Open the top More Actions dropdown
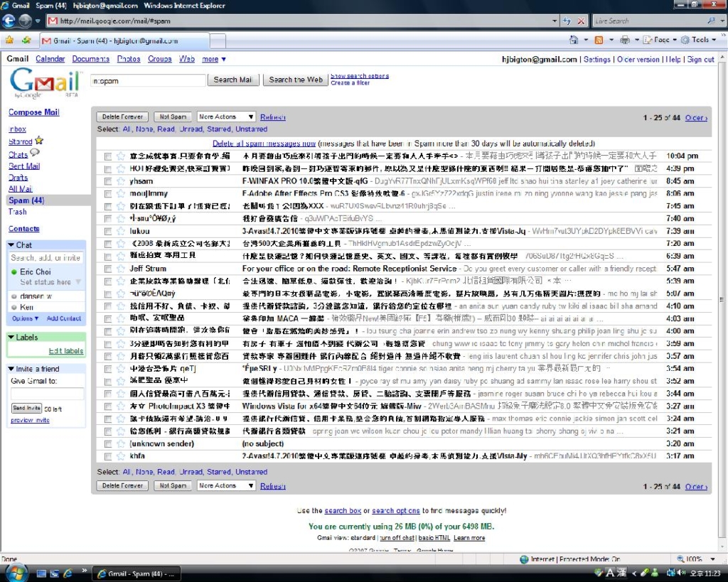Viewport: 728px width, 582px height. tap(226, 117)
